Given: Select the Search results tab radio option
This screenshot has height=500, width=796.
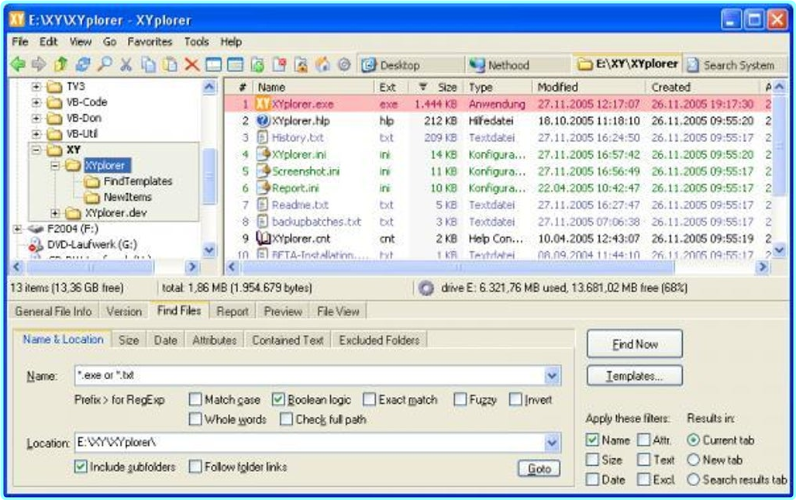Looking at the screenshot, I should pos(693,479).
